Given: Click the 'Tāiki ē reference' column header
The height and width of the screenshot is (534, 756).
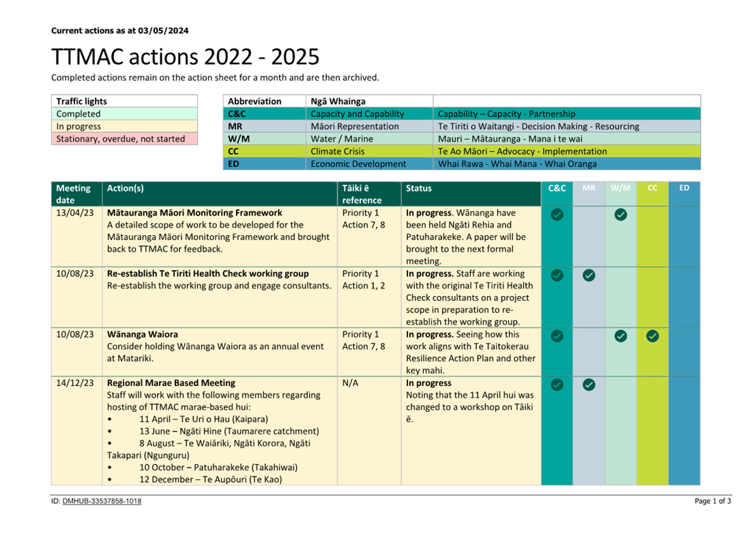Looking at the screenshot, I should click(369, 194).
